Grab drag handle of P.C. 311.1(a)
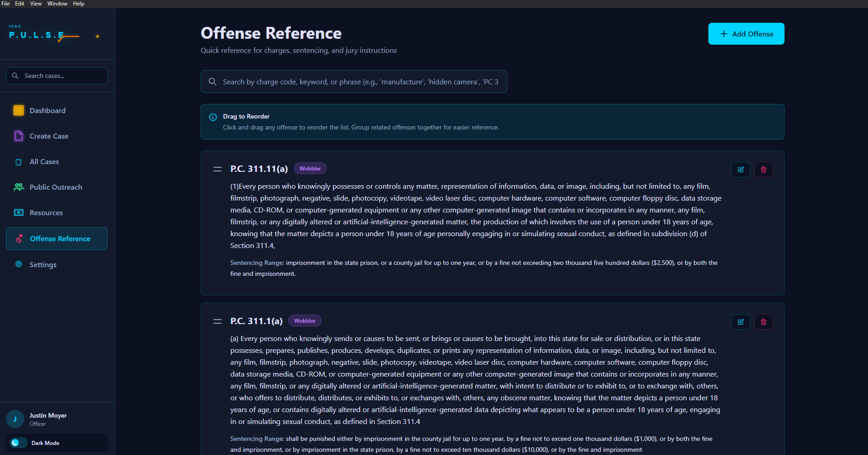Screen dimensions: 868x455 218,321
